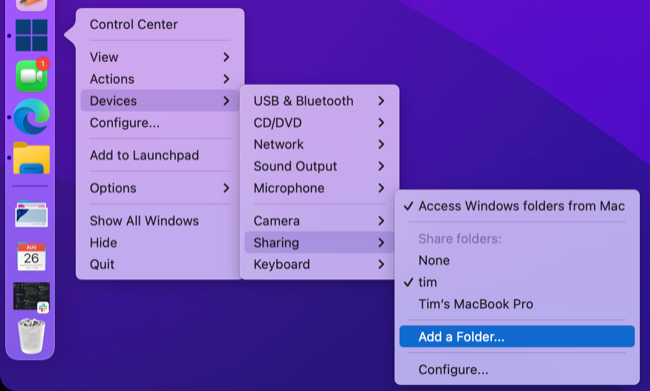Click Hide in the Dock menu
The height and width of the screenshot is (391, 650).
click(160, 243)
